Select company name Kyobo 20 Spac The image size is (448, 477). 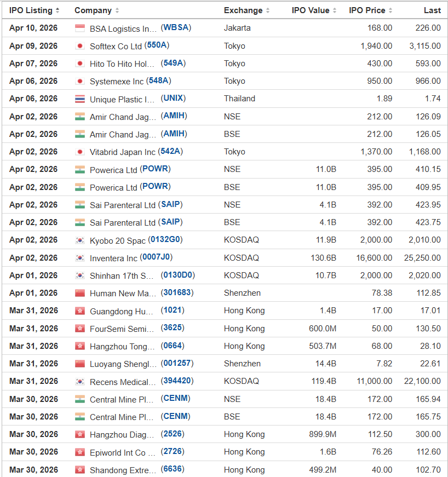pyautogui.click(x=118, y=240)
